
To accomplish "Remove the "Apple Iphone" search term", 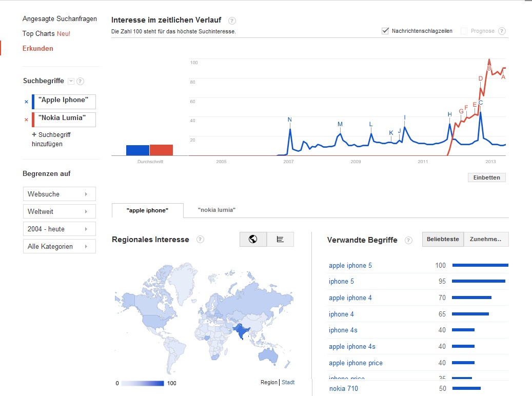I will pos(27,102).
